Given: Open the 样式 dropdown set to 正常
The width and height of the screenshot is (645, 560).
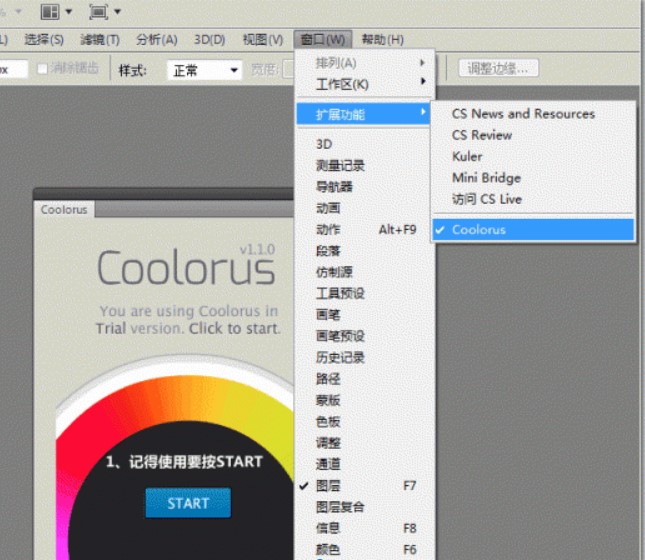Looking at the screenshot, I should click(204, 70).
